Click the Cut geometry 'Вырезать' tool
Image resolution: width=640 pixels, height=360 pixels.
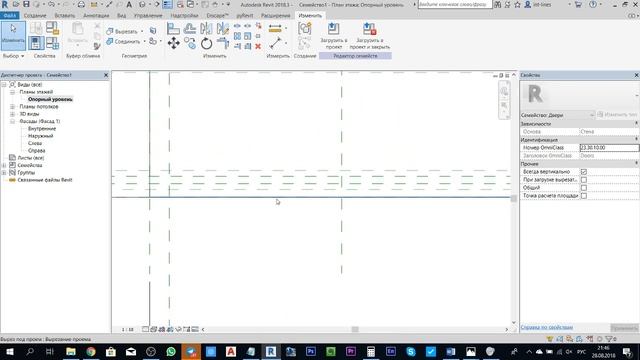[122, 31]
